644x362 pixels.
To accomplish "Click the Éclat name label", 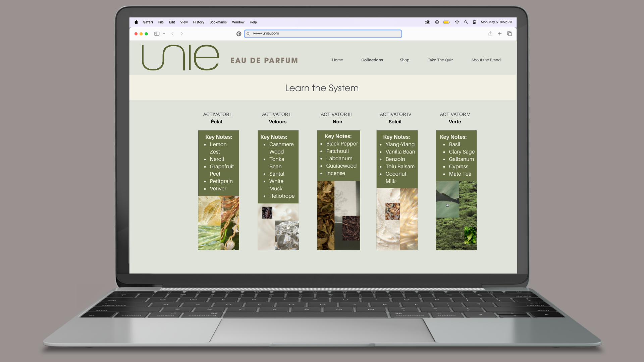I will click(x=217, y=122).
